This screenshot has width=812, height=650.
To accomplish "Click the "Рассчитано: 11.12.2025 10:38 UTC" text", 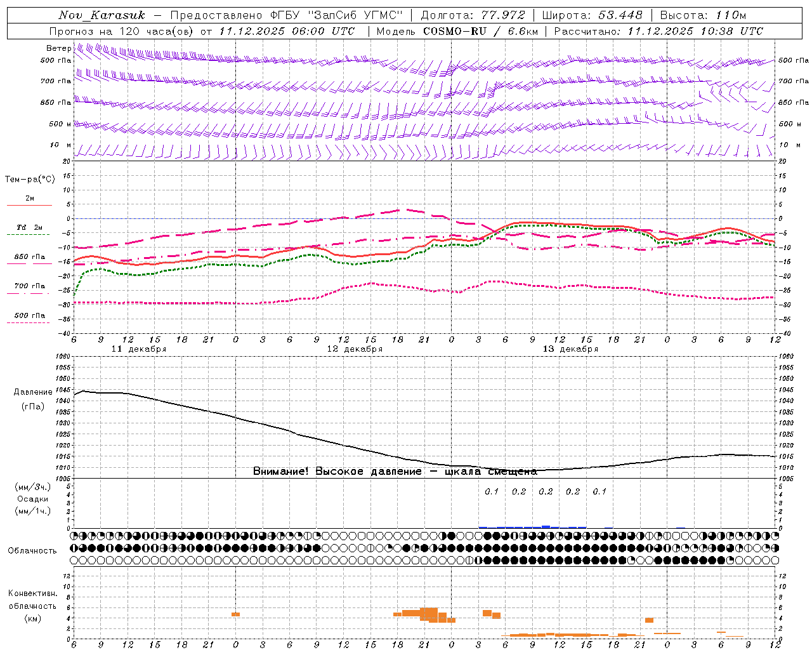I will click(658, 31).
